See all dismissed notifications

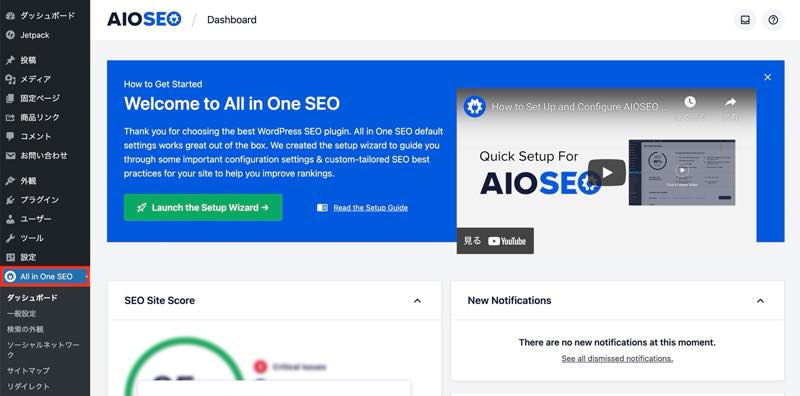617,358
